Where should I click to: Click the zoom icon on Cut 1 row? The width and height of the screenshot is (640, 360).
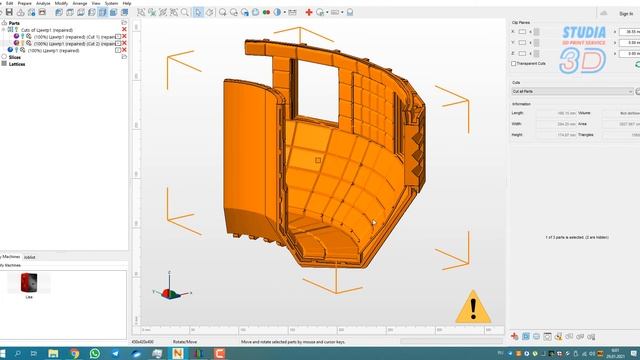(29, 37)
